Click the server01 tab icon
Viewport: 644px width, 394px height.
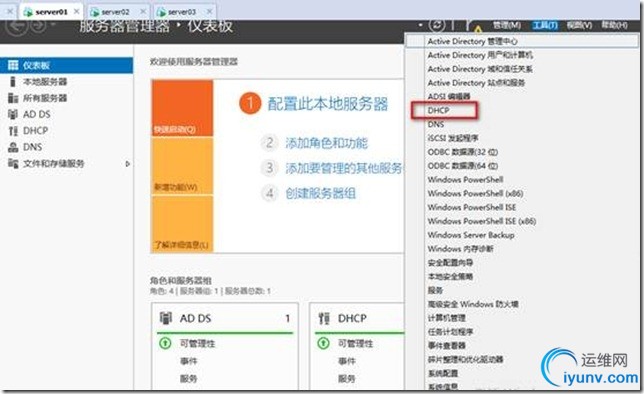28,12
